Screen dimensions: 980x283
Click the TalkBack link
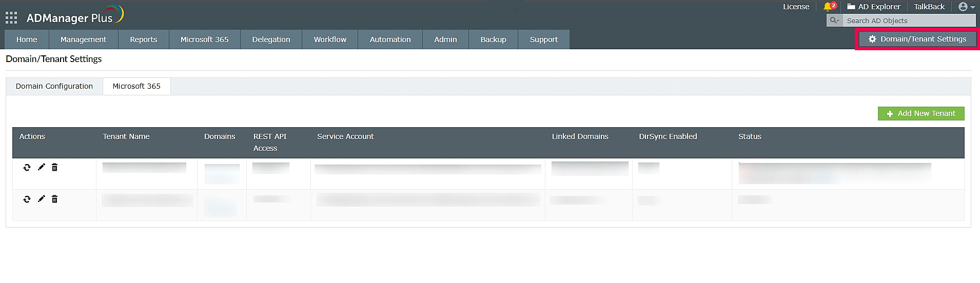coord(929,7)
